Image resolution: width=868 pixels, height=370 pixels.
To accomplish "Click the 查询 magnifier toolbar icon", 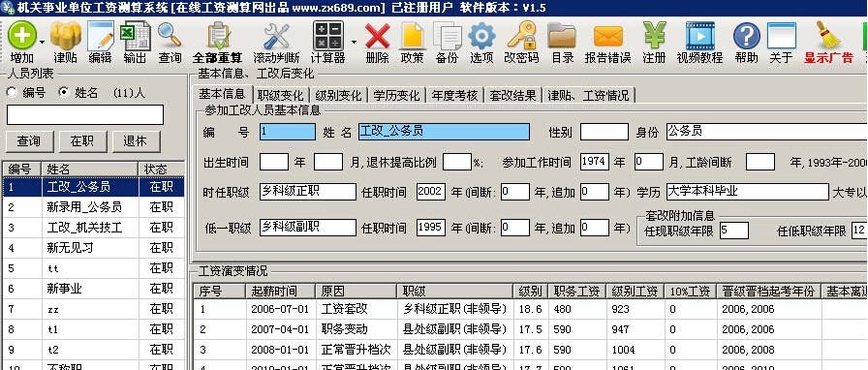I will pos(170,36).
